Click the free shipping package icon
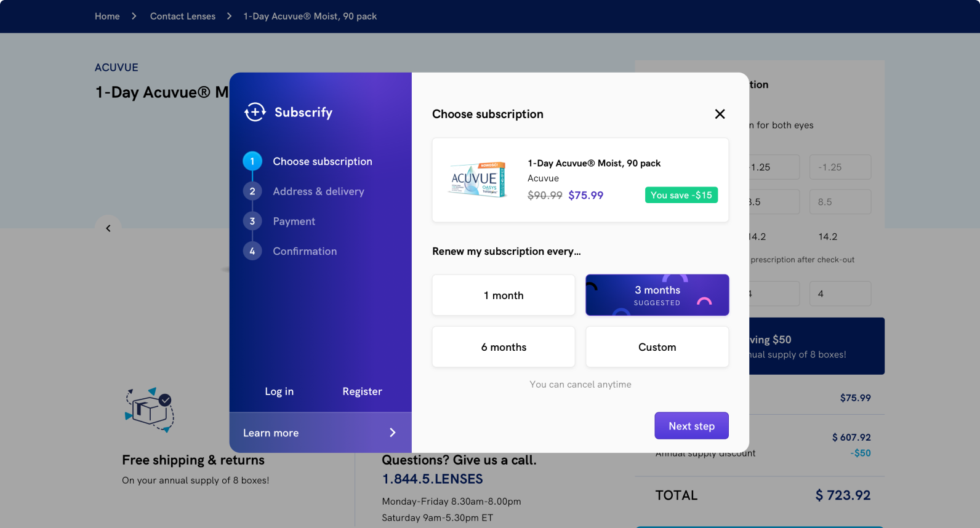Viewport: 980px width, 528px height. coord(150,410)
